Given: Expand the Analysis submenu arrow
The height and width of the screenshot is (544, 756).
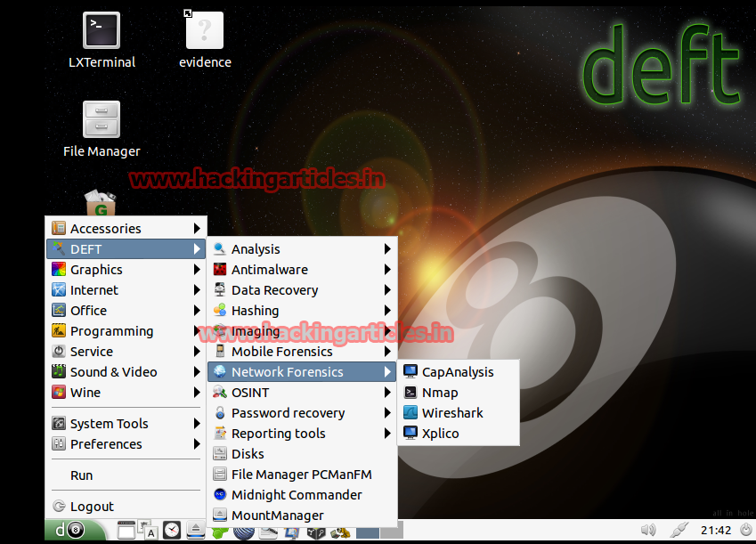Looking at the screenshot, I should click(387, 249).
